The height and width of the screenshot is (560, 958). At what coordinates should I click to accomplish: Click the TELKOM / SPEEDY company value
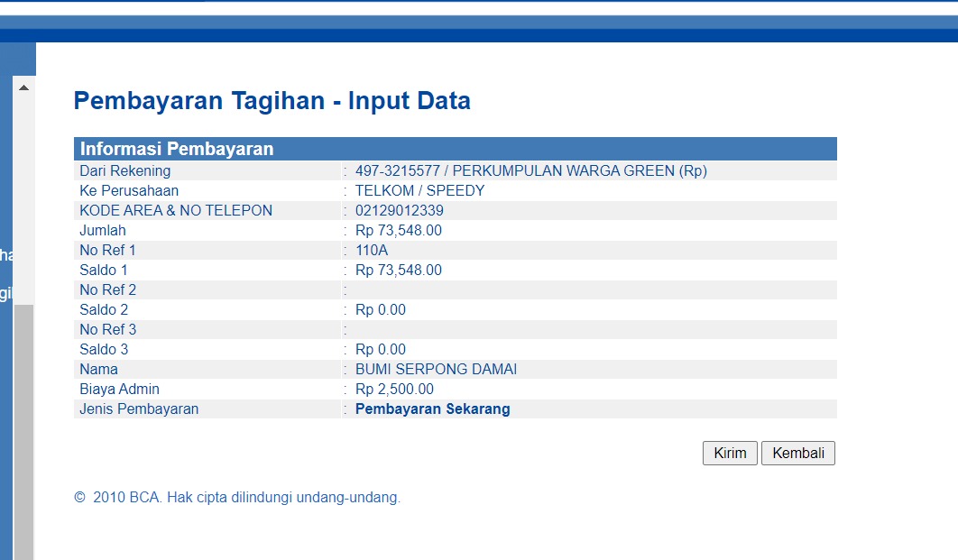point(419,190)
